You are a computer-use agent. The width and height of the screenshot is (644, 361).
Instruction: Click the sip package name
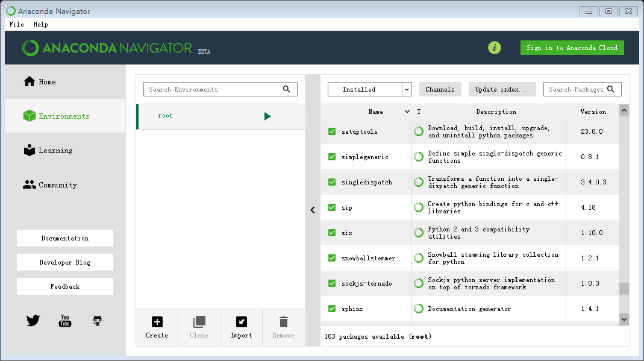click(346, 208)
